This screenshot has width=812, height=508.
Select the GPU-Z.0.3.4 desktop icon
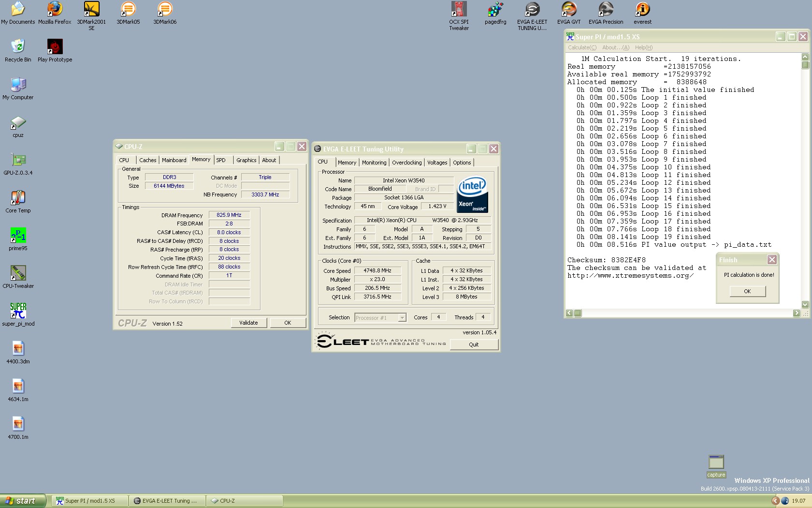pos(18,164)
